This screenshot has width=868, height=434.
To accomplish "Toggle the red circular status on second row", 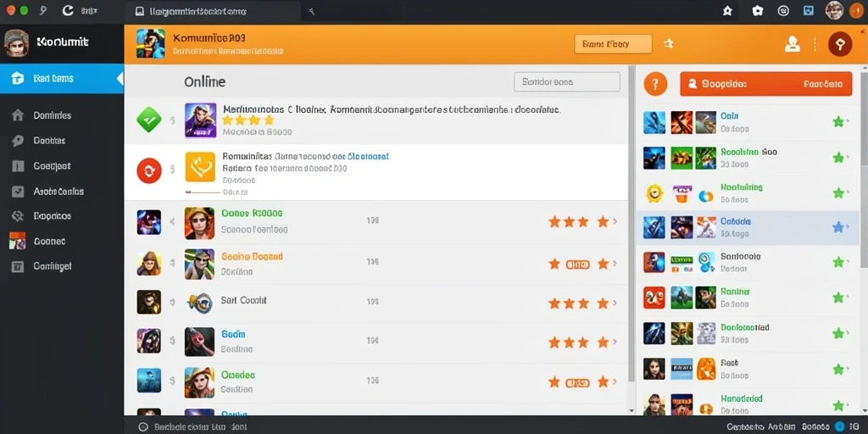I will tap(149, 170).
